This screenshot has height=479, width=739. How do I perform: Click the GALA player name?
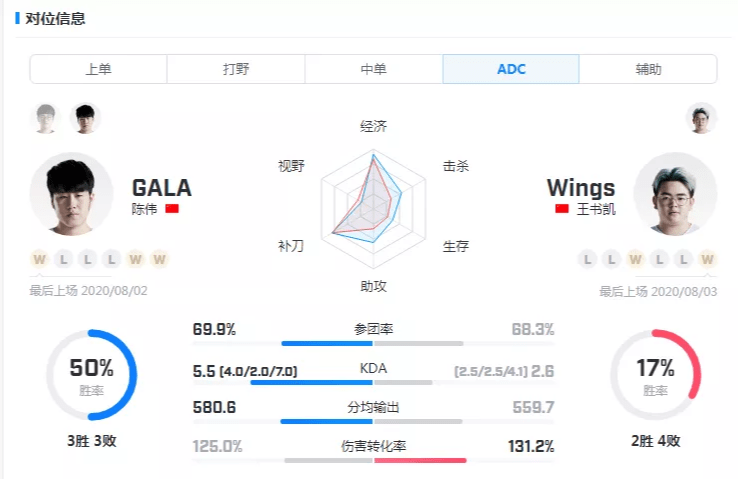[x=161, y=188]
